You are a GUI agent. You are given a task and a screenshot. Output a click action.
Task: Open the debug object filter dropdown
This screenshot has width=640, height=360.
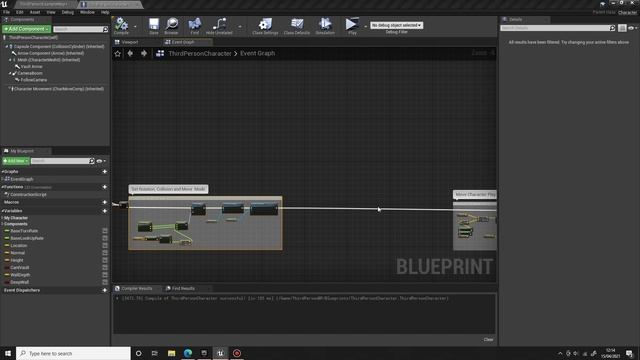tap(396, 25)
